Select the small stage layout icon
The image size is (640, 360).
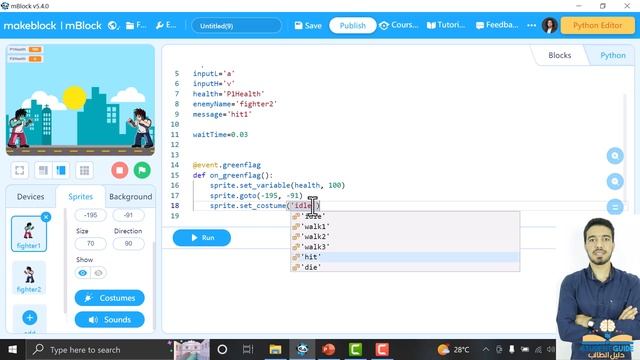(x=43, y=170)
